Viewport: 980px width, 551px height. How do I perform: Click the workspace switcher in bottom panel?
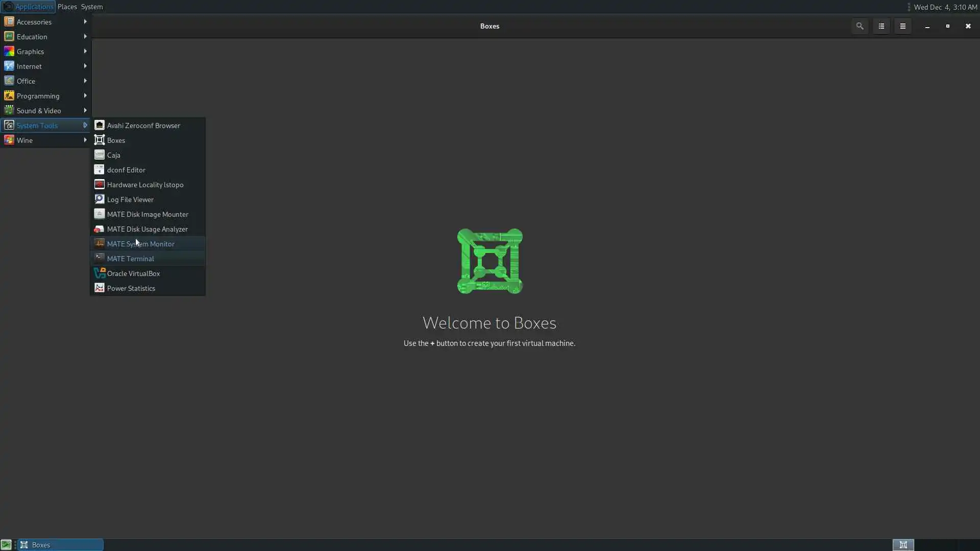(x=903, y=545)
